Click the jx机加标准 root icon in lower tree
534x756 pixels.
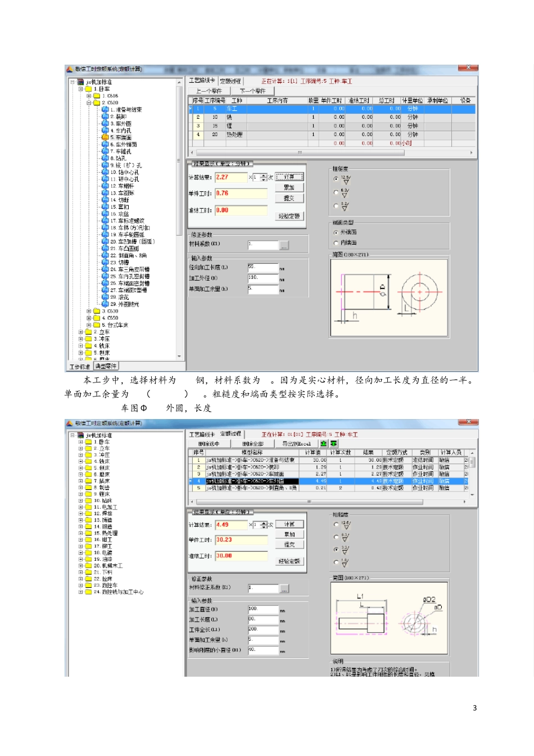click(80, 435)
